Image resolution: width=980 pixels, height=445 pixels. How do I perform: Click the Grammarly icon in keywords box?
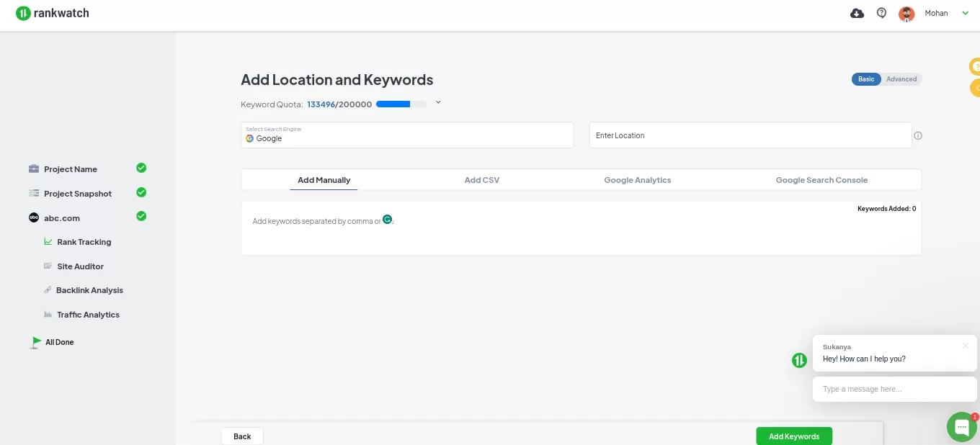[388, 220]
